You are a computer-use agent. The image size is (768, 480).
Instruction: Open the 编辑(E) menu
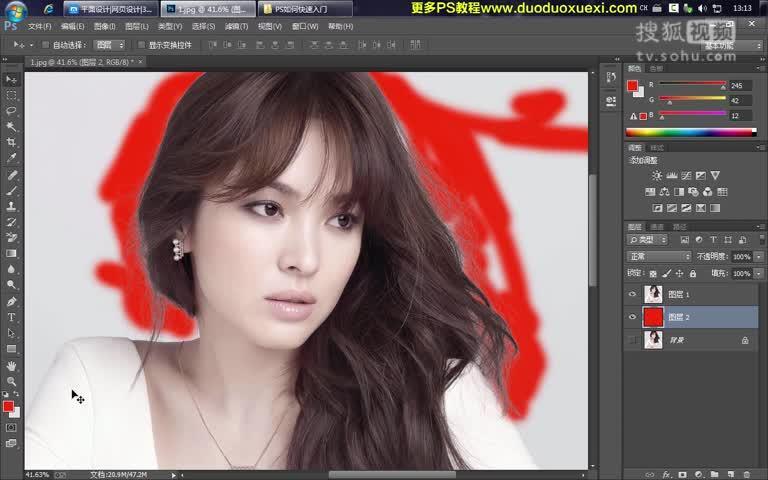point(72,26)
